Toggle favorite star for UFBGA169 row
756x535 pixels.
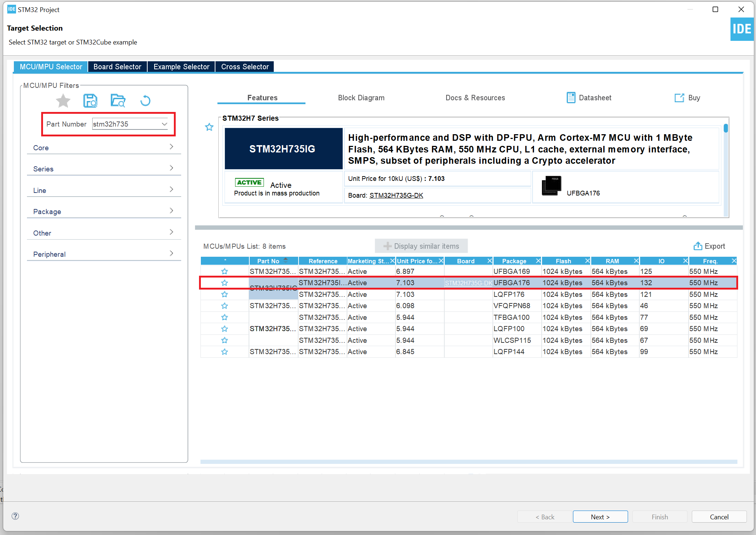coord(225,271)
